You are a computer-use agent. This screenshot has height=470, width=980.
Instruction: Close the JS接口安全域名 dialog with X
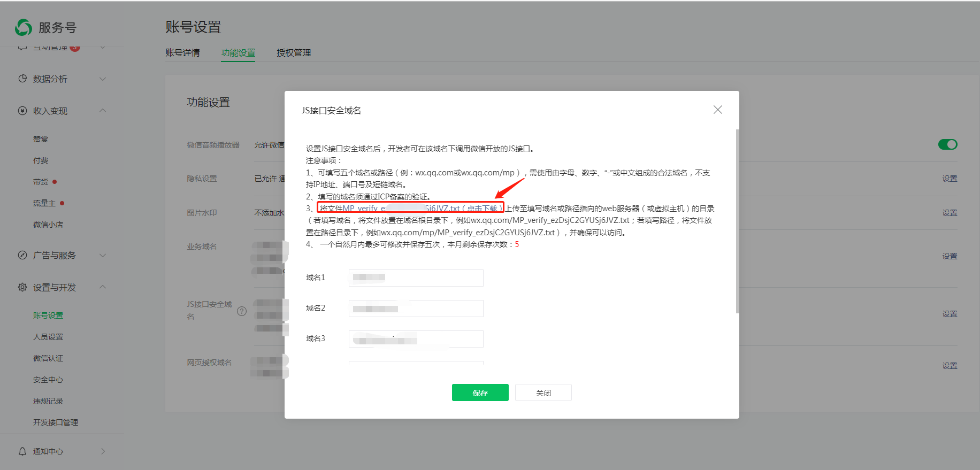[717, 110]
